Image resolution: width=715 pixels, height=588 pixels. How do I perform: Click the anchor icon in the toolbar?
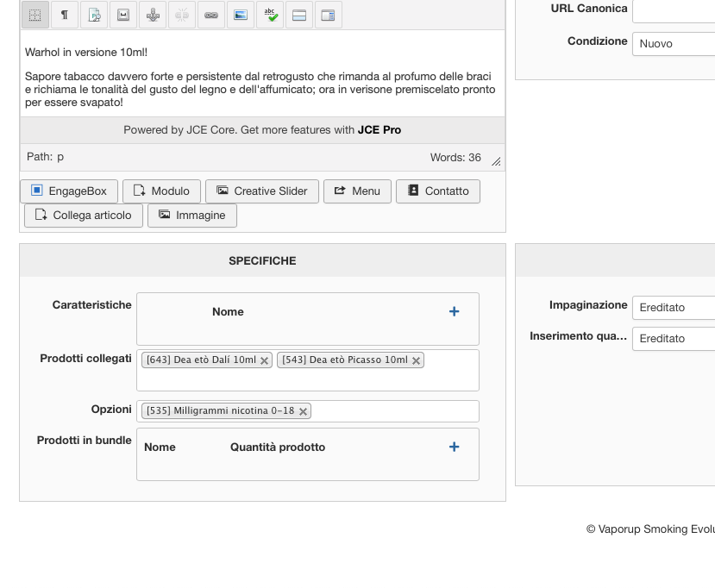[152, 15]
